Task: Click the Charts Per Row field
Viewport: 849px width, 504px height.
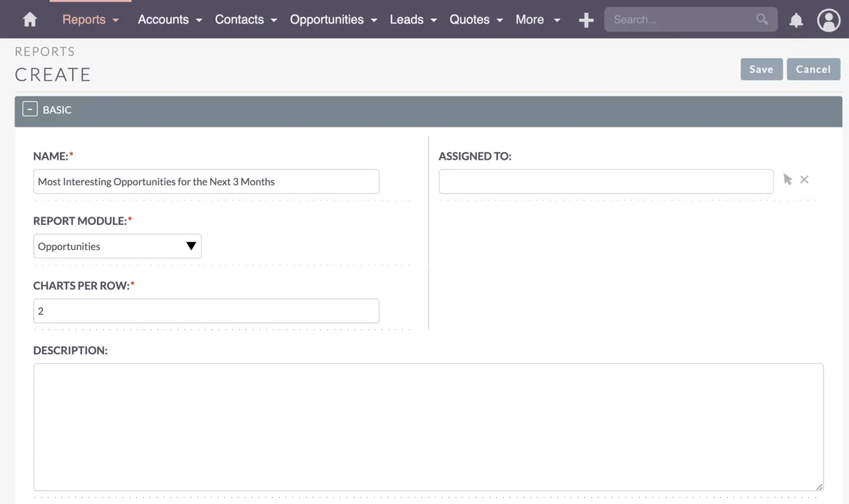Action: (x=206, y=310)
